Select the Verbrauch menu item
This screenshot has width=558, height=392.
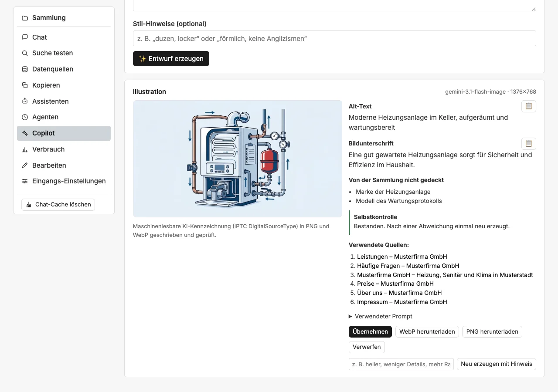[64, 149]
